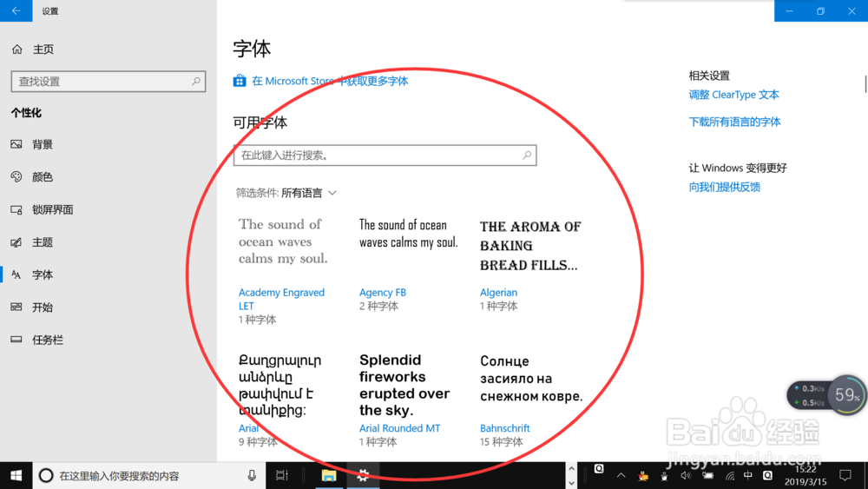
Task: Click magnifier icon in font search box
Action: pyautogui.click(x=527, y=155)
